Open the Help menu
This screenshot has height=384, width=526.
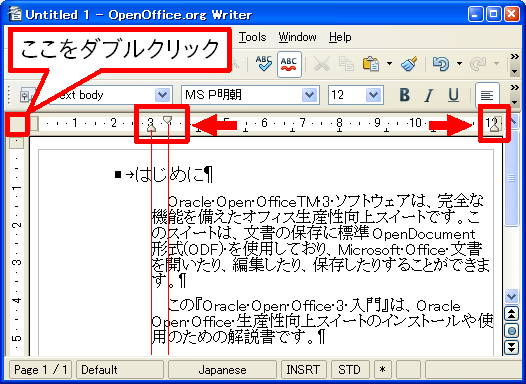pos(340,37)
